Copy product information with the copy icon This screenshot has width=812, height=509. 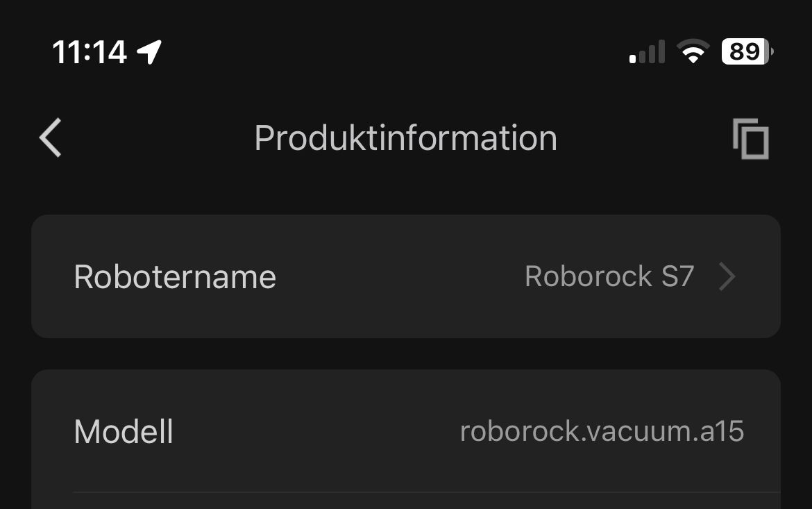coord(750,138)
